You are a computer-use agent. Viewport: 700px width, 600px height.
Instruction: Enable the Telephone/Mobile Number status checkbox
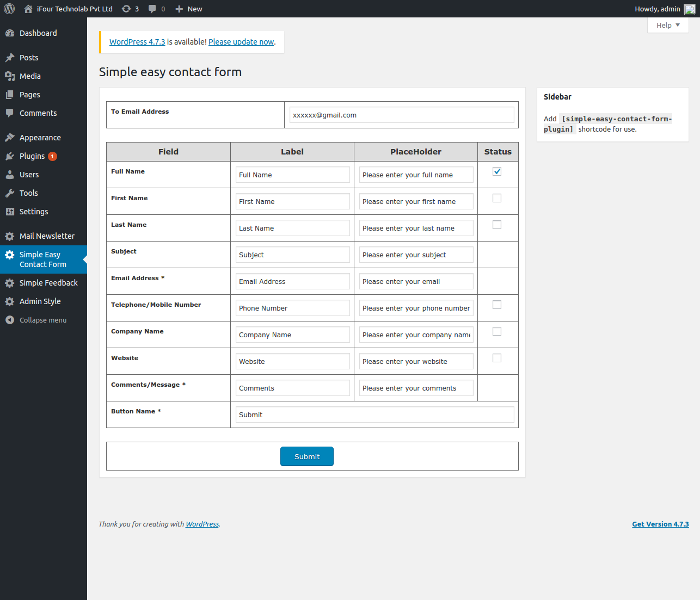(497, 305)
